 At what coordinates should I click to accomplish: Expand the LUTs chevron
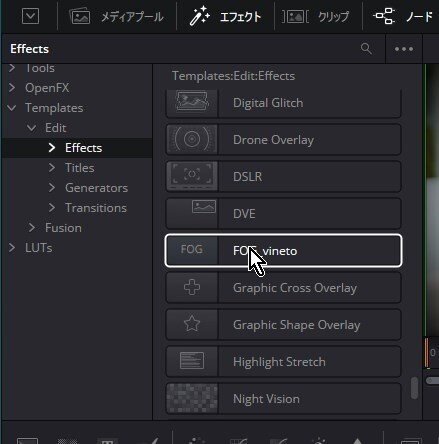[12, 248]
